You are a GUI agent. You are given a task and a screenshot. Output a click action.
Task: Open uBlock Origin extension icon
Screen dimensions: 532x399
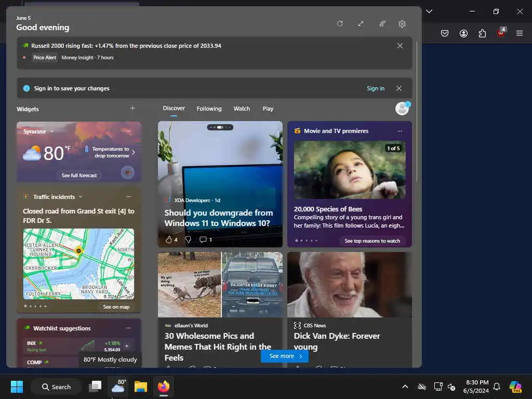[x=501, y=33]
